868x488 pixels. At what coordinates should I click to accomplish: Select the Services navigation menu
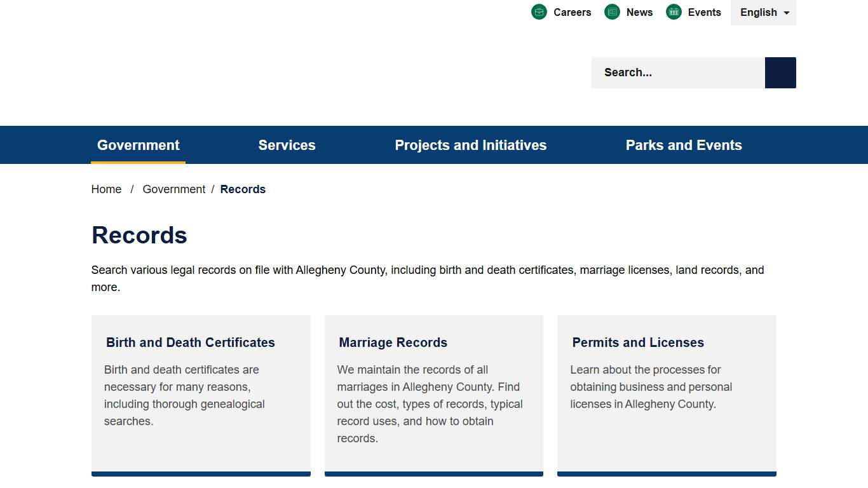(x=287, y=145)
